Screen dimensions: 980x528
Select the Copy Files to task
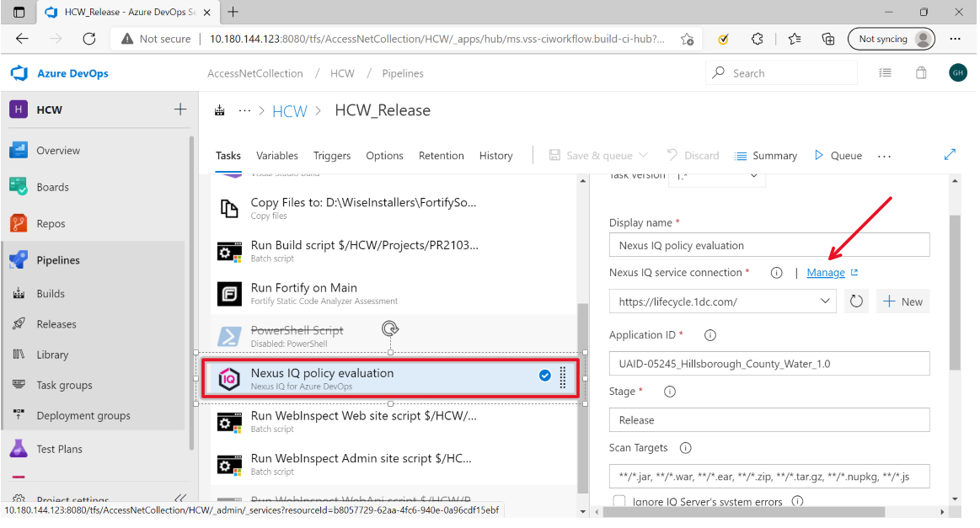(x=394, y=208)
